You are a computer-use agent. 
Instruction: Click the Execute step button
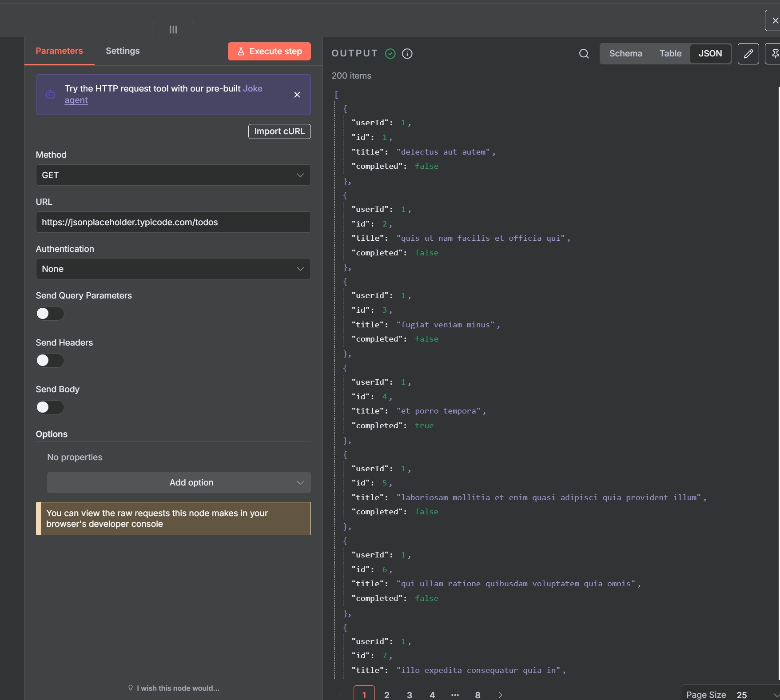pyautogui.click(x=269, y=51)
